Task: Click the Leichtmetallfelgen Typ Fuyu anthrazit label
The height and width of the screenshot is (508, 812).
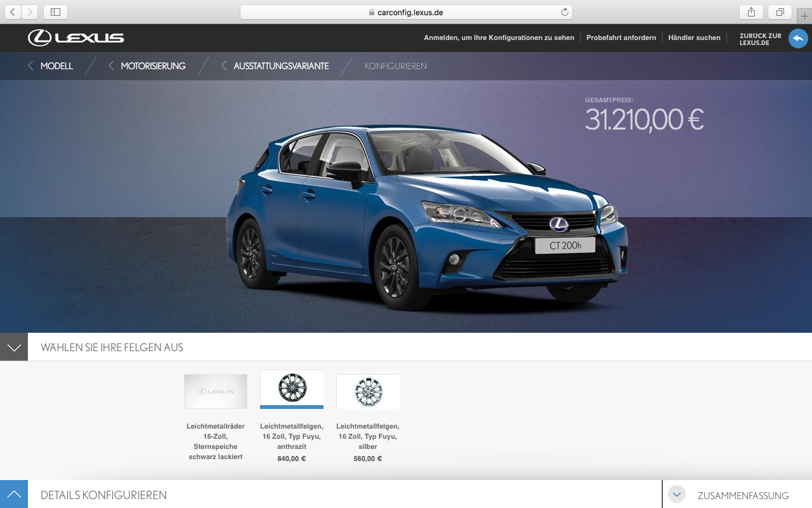Action: 292,436
